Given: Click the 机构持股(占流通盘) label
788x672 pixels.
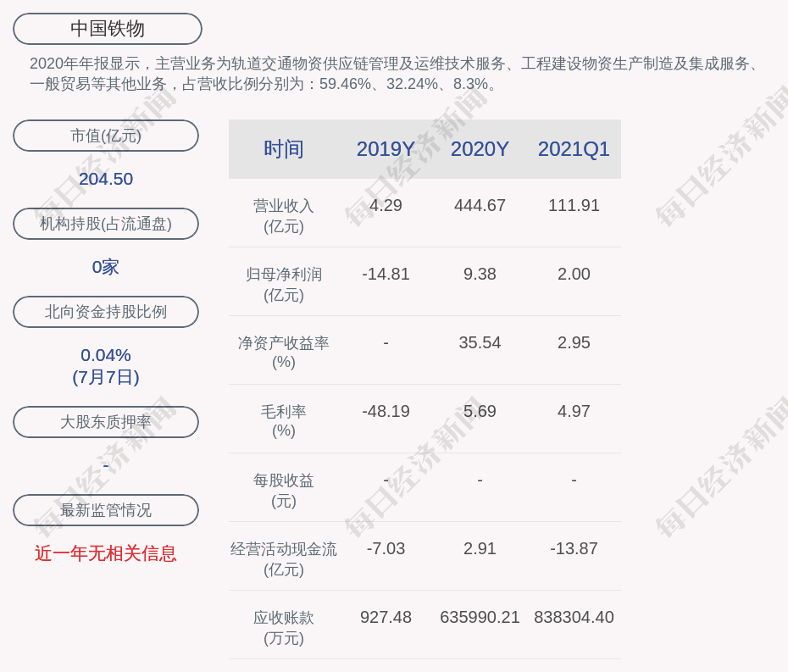Looking at the screenshot, I should (x=106, y=224).
